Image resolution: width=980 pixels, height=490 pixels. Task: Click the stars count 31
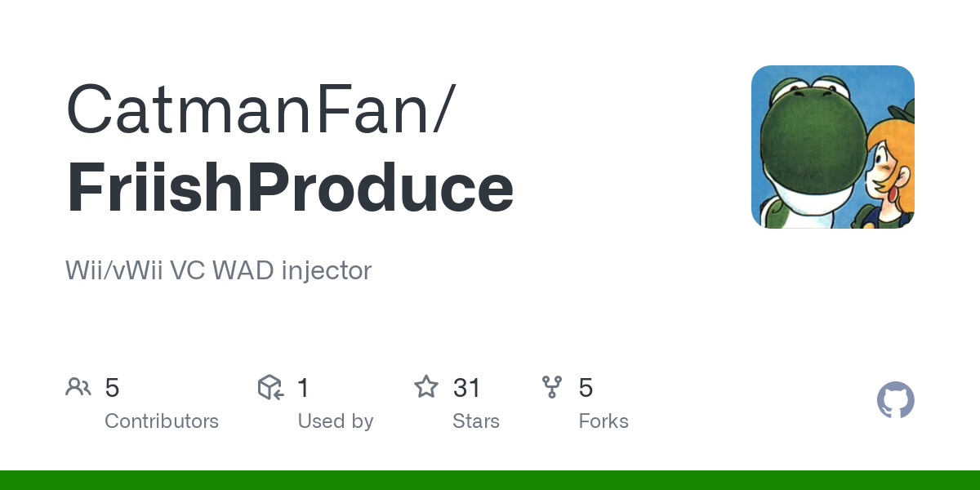(466, 387)
